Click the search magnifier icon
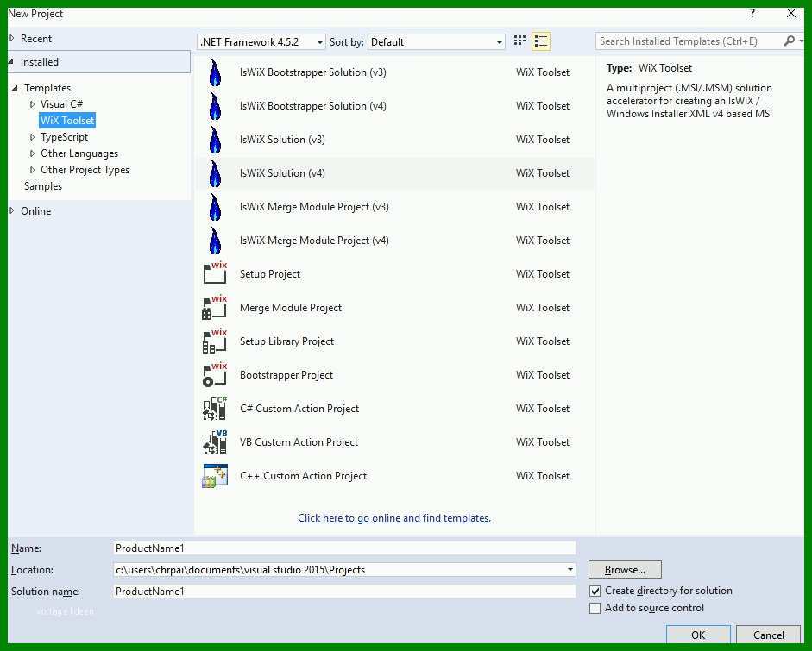This screenshot has width=812, height=651. [789, 41]
